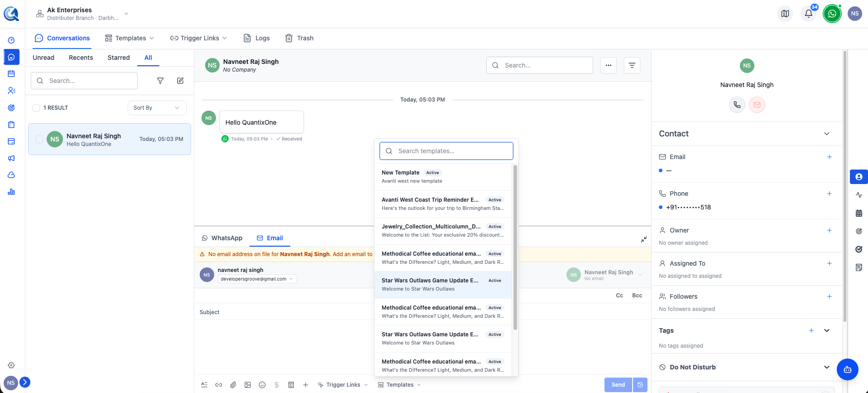Click the red email icon under contact name
Viewport: 868px width, 393px height.
coord(757,105)
